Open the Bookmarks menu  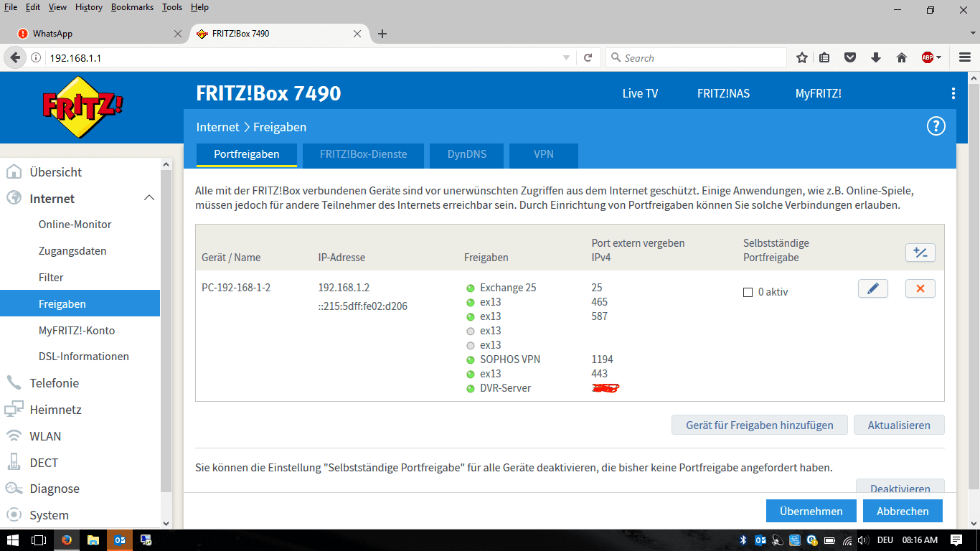132,7
